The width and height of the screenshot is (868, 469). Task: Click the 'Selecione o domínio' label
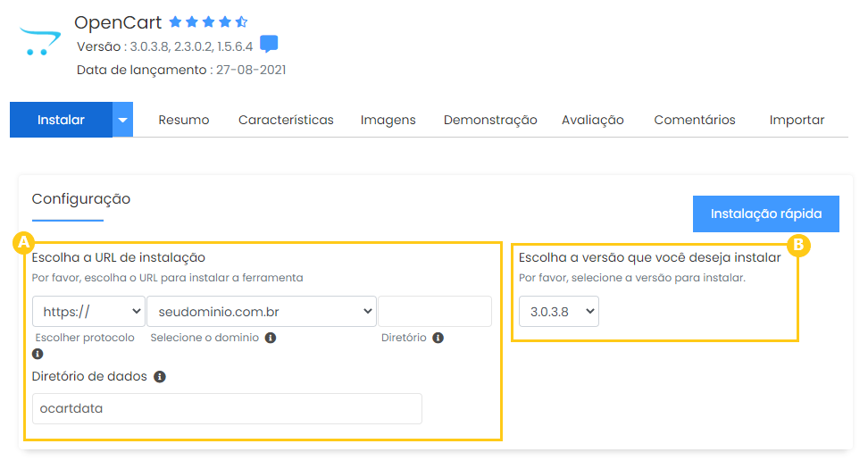(204, 338)
